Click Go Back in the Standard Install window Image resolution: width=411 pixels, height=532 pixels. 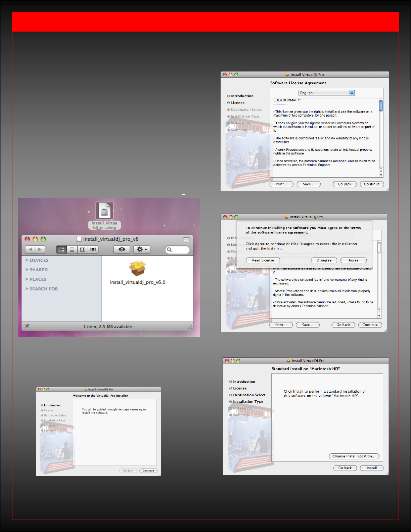(345, 468)
